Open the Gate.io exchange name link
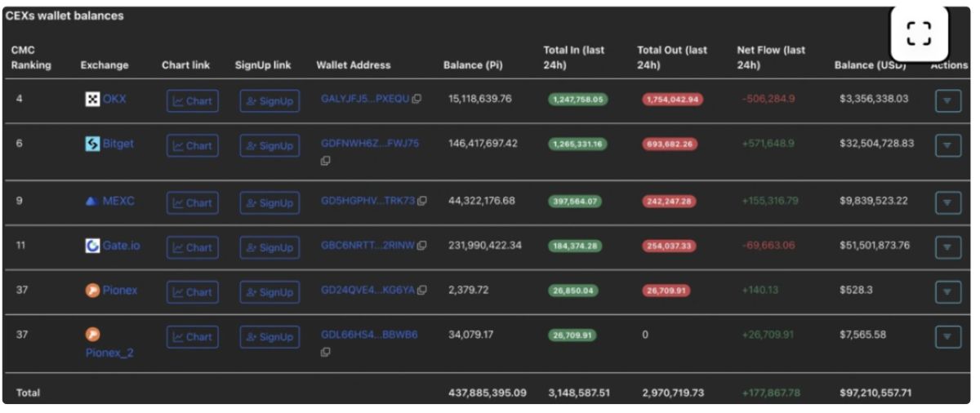The width and height of the screenshot is (980, 413). pyautogui.click(x=121, y=245)
